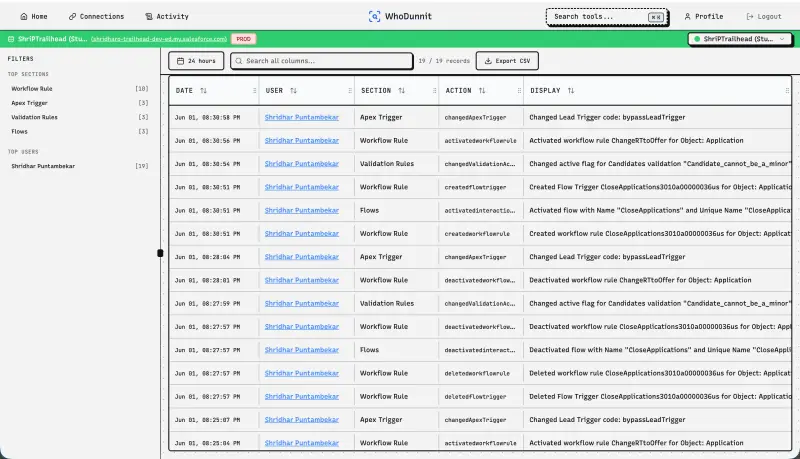The image size is (800, 459).
Task: Click the DATE column grip handle
Action: [x=254, y=91]
